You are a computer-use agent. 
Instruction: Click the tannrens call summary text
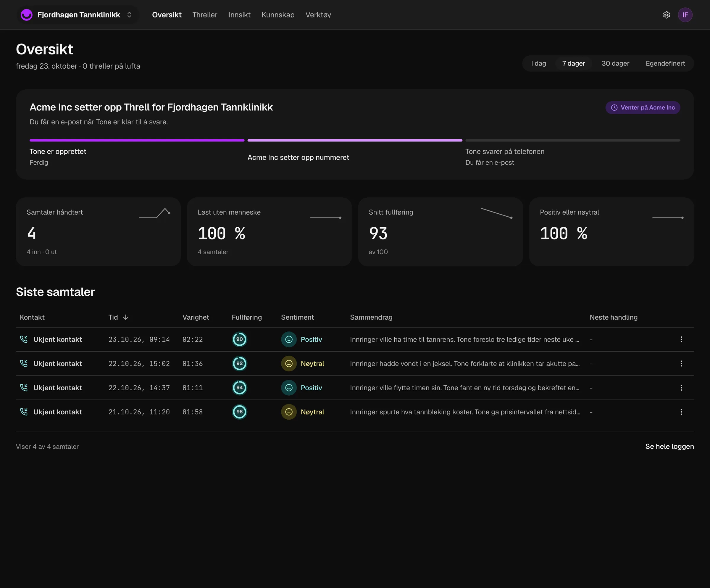click(x=464, y=339)
